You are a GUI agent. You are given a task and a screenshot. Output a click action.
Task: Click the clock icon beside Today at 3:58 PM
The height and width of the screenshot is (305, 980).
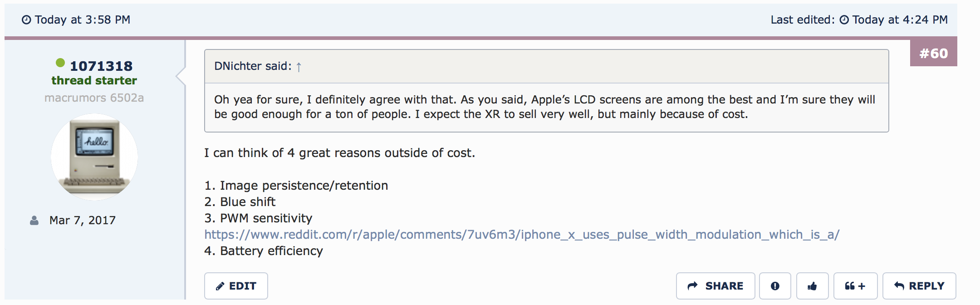tap(27, 20)
